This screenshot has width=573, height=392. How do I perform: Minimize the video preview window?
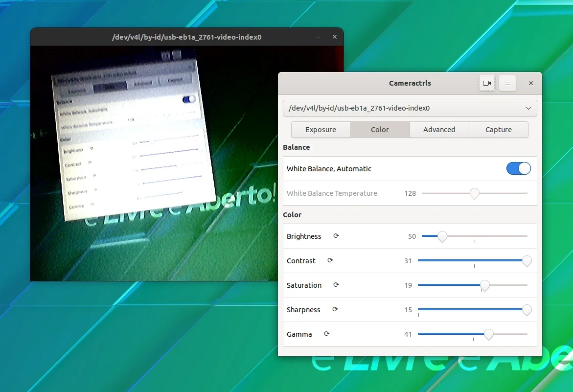[x=318, y=37]
